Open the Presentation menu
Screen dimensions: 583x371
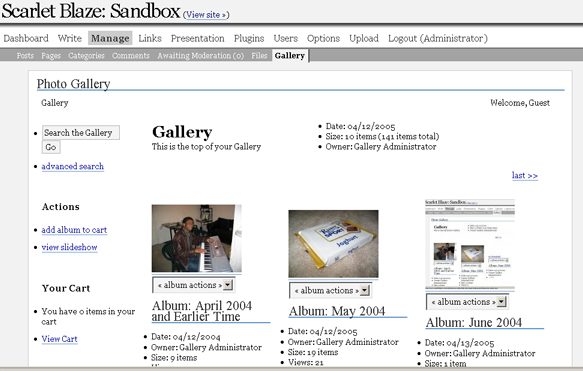pos(197,38)
